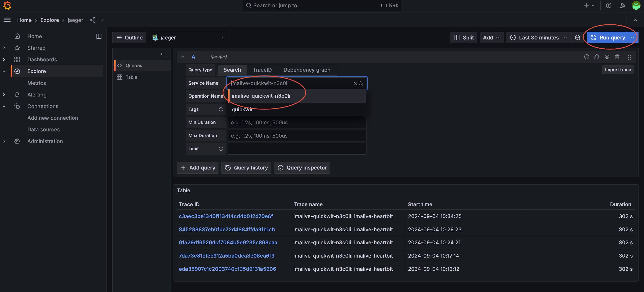This screenshot has height=292, width=644.
Task: Open the Last 30 minutes time picker
Action: click(x=538, y=37)
